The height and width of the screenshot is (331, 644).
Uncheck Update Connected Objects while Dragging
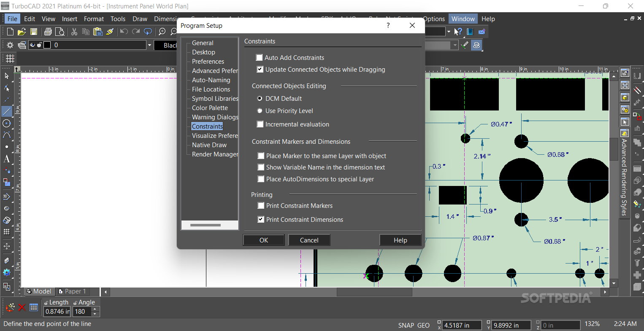point(260,69)
